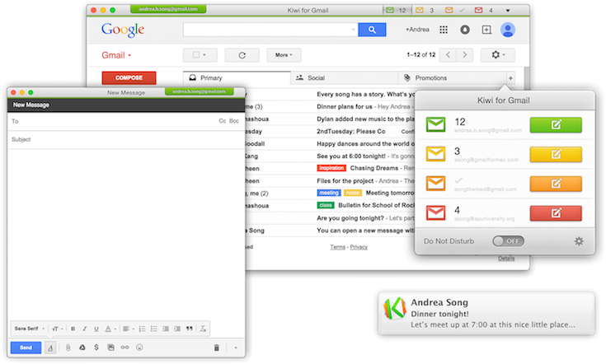Toggle bold in New Message toolbar
The height and width of the screenshot is (364, 606).
pyautogui.click(x=73, y=329)
